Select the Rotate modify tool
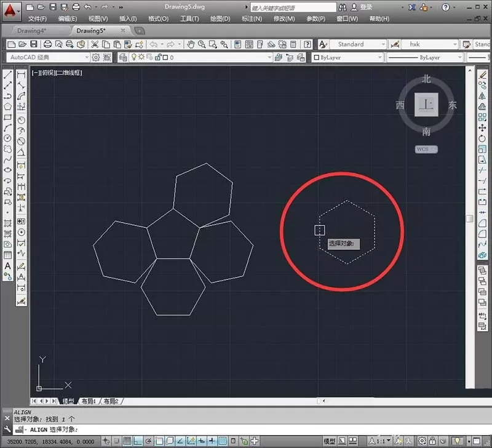 482,138
